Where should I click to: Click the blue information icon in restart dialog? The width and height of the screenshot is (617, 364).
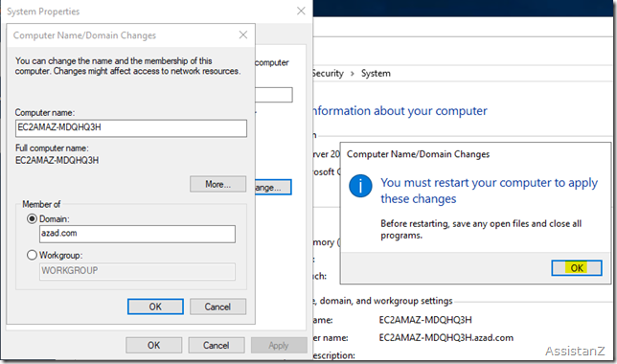pyautogui.click(x=360, y=186)
